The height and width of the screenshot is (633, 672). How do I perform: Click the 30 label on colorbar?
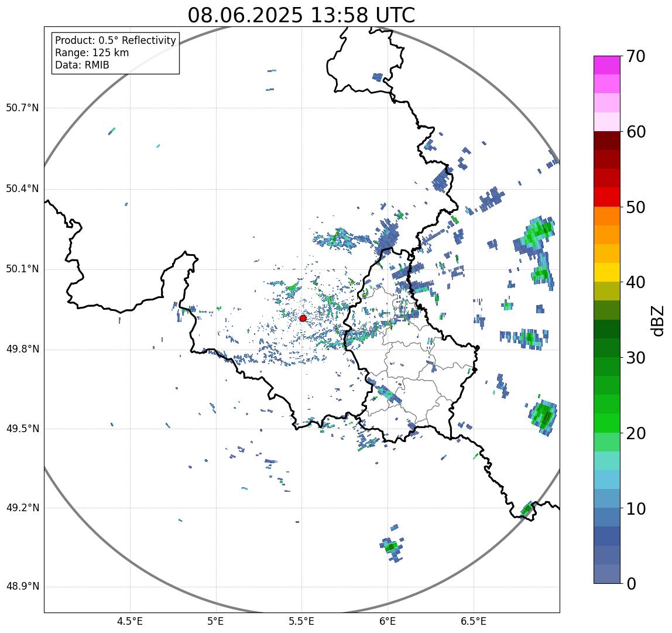pyautogui.click(x=636, y=357)
